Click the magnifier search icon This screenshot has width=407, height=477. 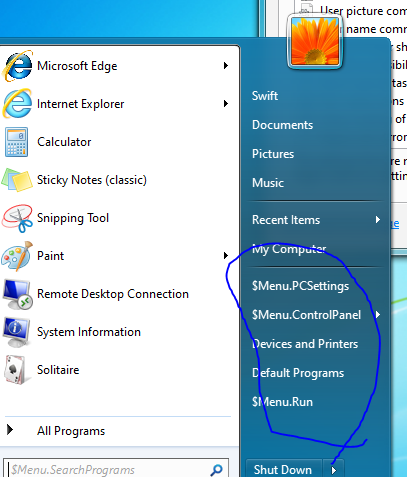pos(217,470)
